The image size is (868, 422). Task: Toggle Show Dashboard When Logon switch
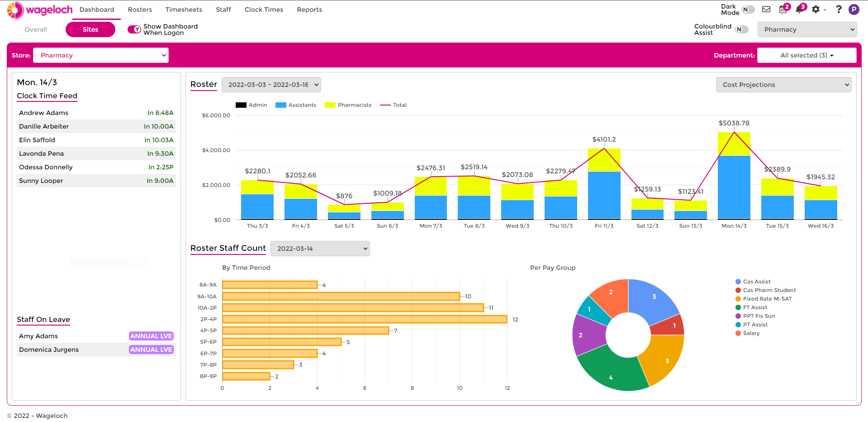point(134,29)
